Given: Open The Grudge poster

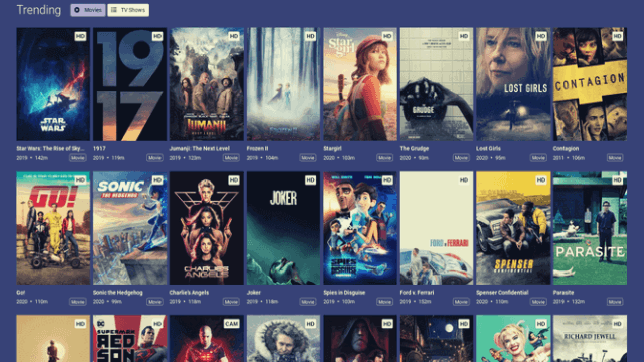Looking at the screenshot, I should [437, 84].
